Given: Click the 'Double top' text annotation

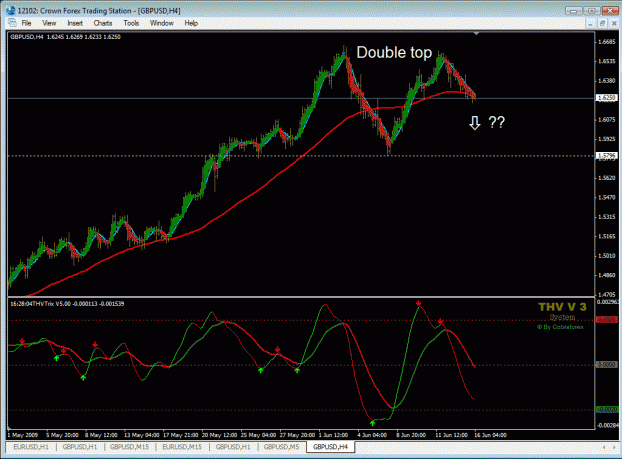Looking at the screenshot, I should (394, 52).
